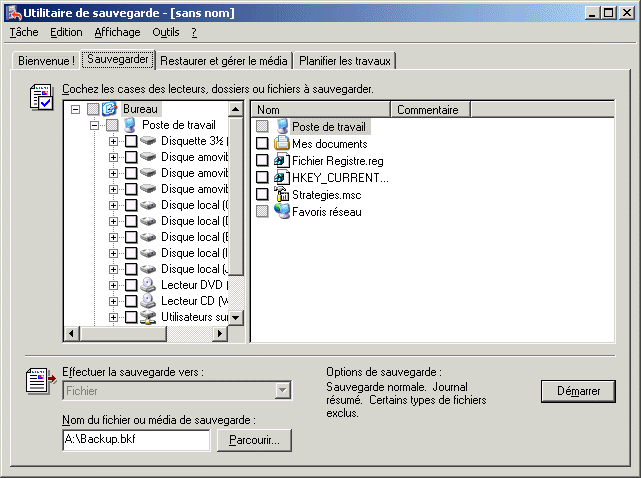This screenshot has width=641, height=478.
Task: Click the Disquette 3½ drive icon
Action: 148,141
